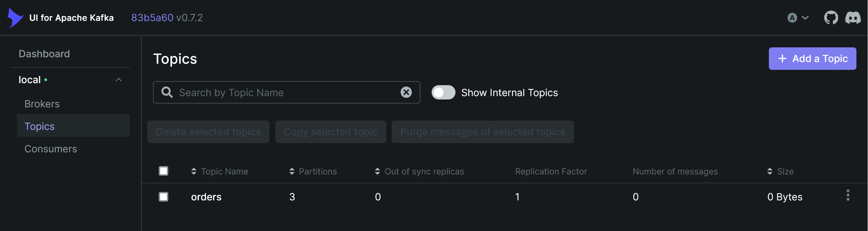Click the user avatar icon
Viewport: 868px width, 231px height.
pyautogui.click(x=792, y=17)
